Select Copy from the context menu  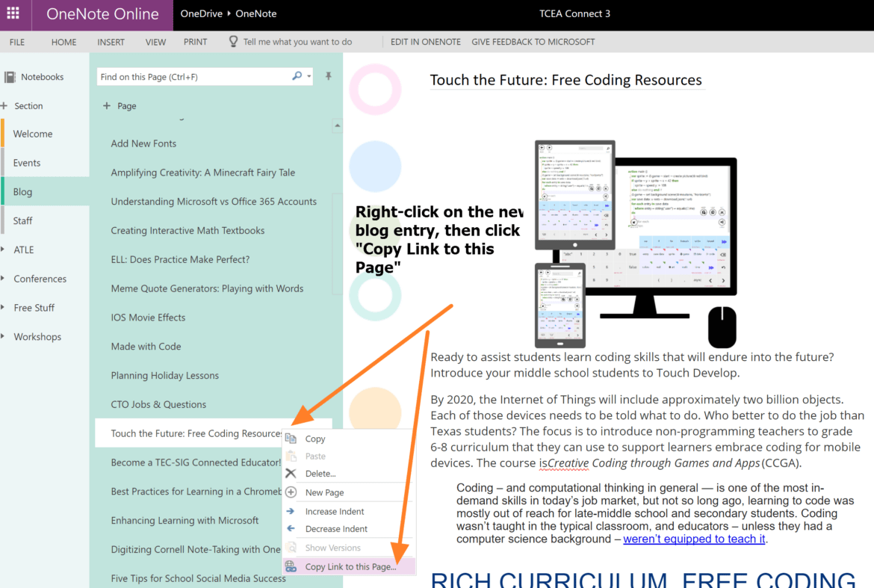point(315,439)
